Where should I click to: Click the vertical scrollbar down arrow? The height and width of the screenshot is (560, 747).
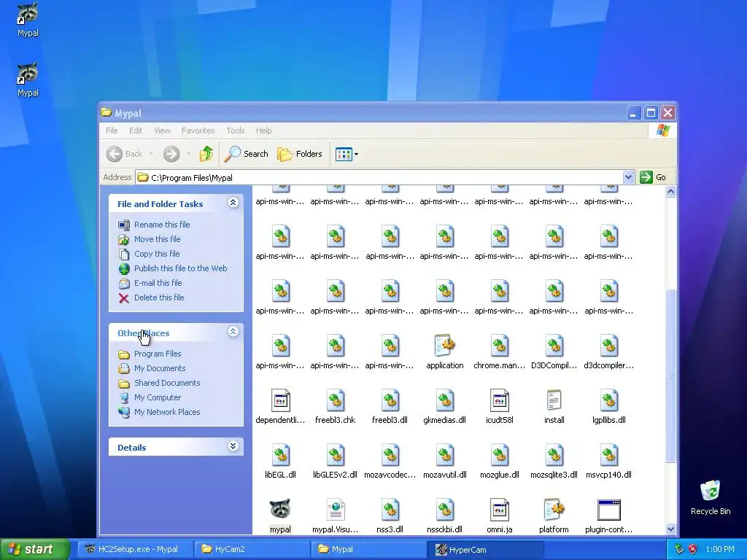[671, 529]
